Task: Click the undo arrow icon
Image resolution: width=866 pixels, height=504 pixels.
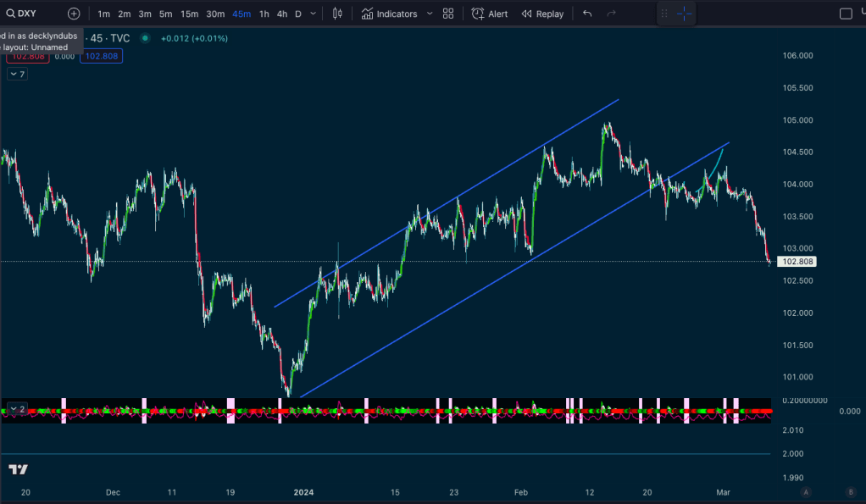Action: (587, 14)
